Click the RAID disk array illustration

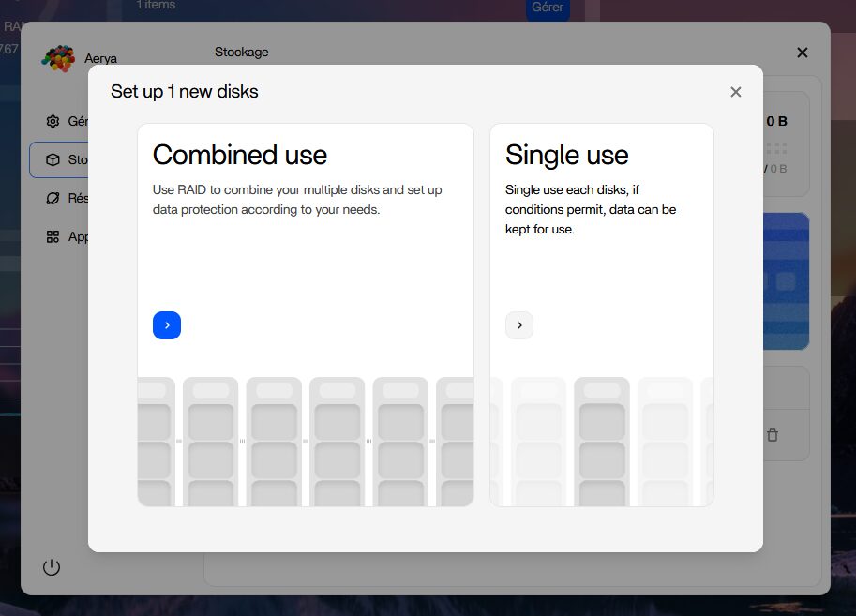[306, 441]
